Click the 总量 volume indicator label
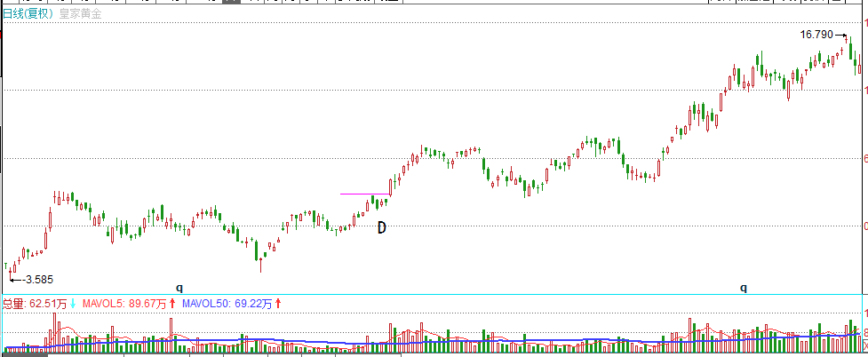The height and width of the screenshot is (357, 868). coord(12,304)
